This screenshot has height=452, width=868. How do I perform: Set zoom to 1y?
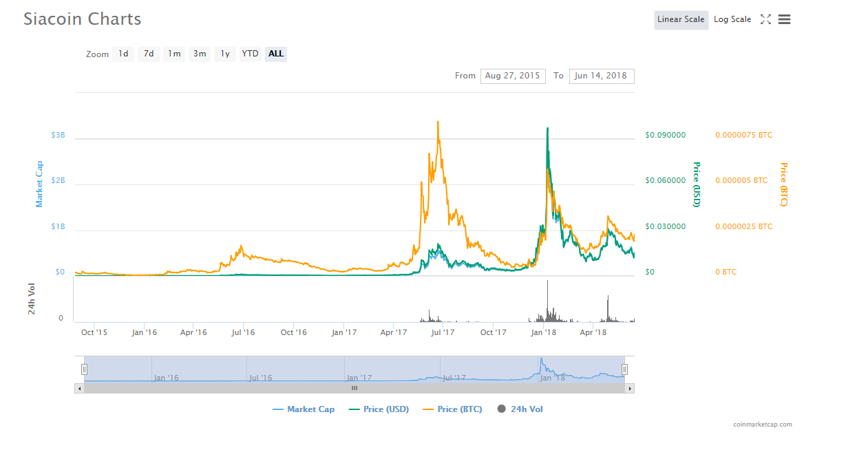(x=225, y=54)
